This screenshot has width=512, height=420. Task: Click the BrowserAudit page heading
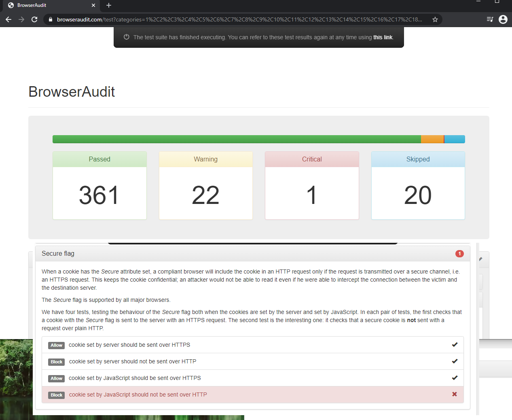pyautogui.click(x=72, y=92)
